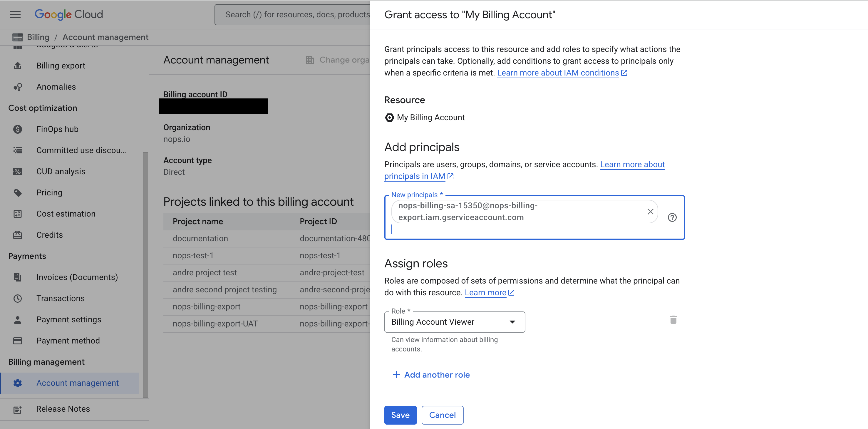868x429 pixels.
Task: View billing Anomalies
Action: point(56,87)
